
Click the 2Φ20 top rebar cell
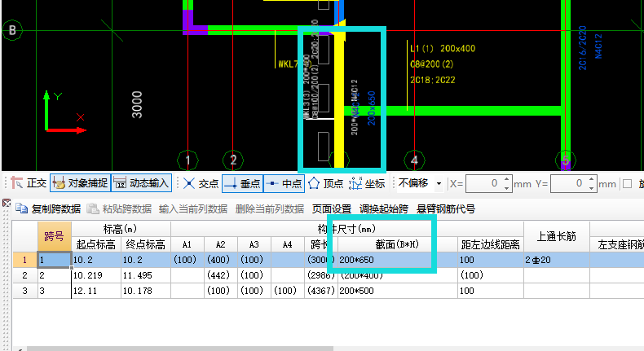pyautogui.click(x=557, y=260)
